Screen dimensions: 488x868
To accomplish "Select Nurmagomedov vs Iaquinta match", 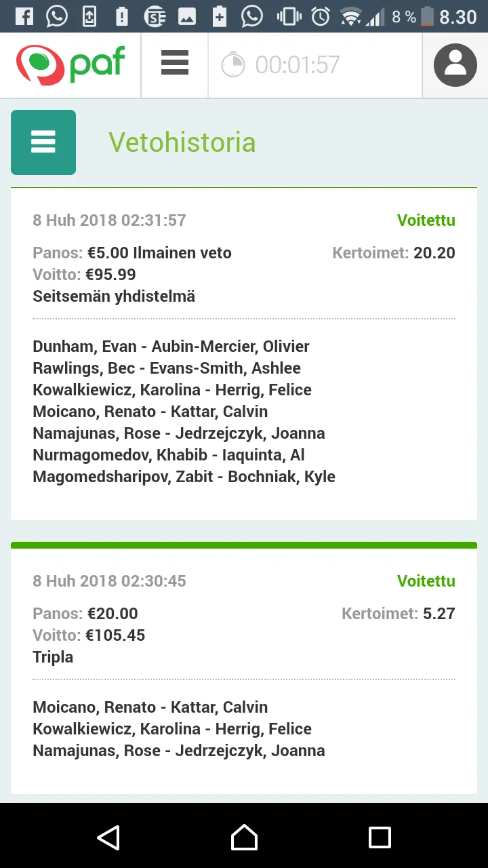I will pos(168,455).
